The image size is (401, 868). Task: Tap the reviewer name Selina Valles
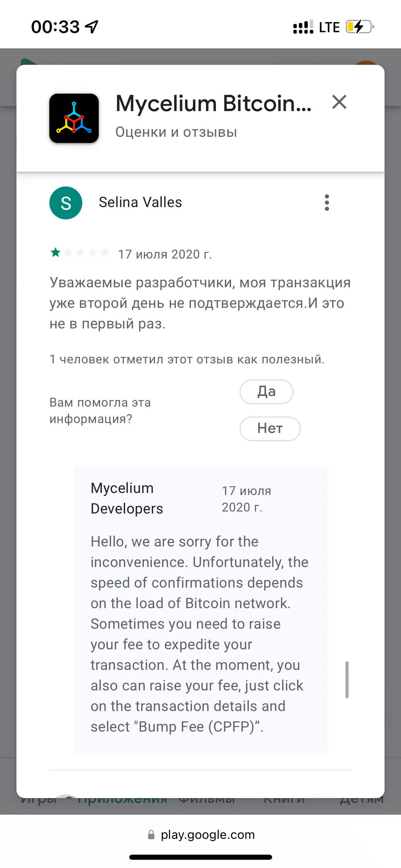click(141, 202)
